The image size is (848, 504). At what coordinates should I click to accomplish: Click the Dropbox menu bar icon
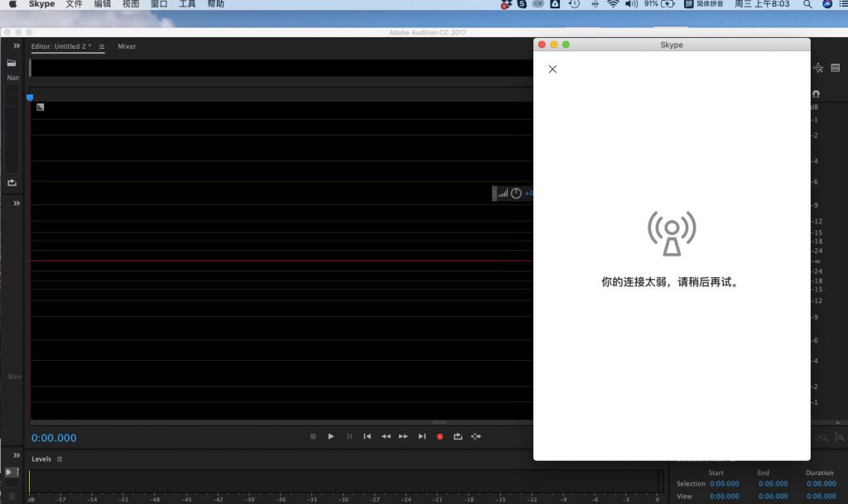click(x=506, y=4)
